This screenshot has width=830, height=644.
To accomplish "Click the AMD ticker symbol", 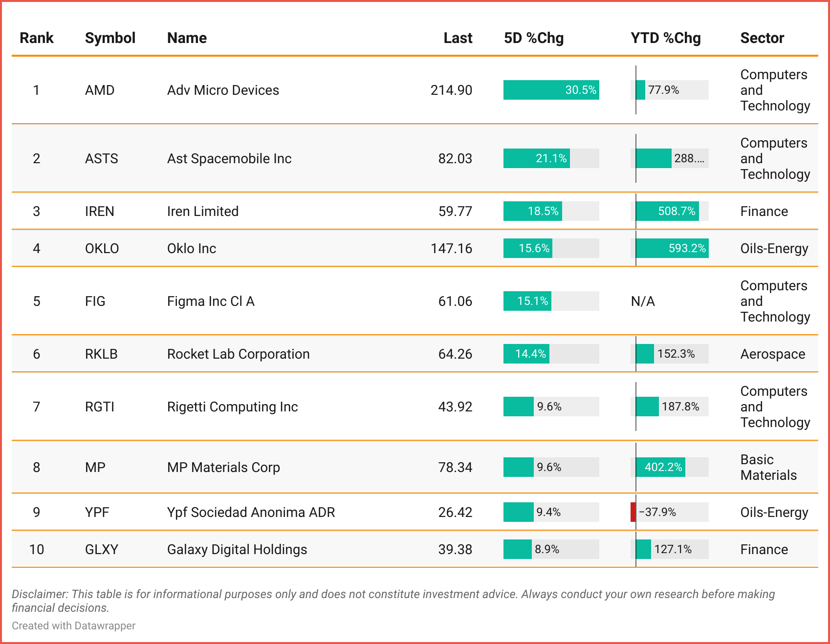I will tap(100, 90).
